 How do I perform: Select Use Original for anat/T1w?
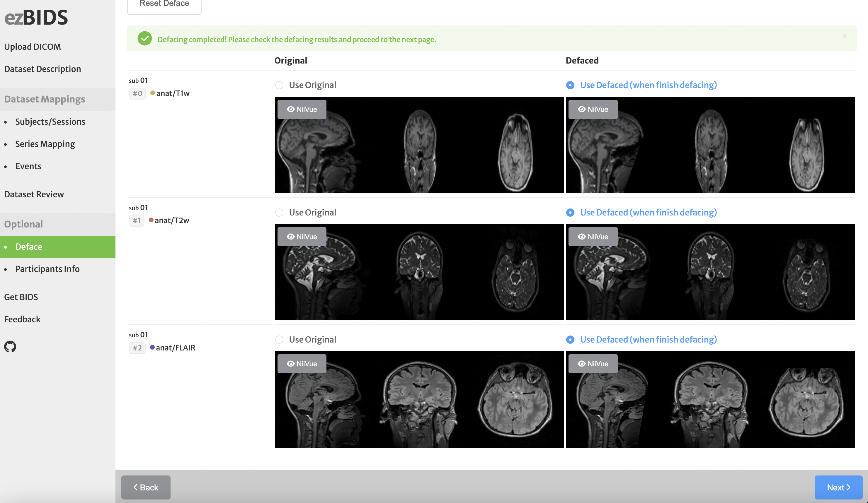tap(306, 85)
